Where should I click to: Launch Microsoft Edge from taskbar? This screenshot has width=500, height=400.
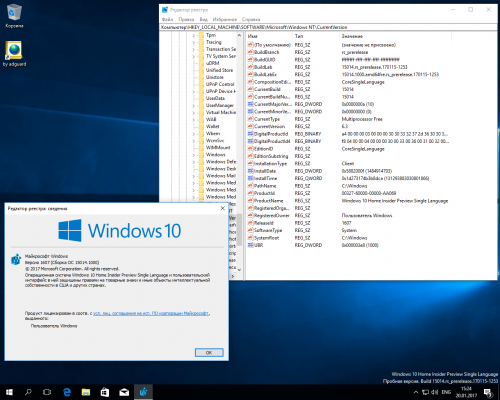tap(67, 392)
